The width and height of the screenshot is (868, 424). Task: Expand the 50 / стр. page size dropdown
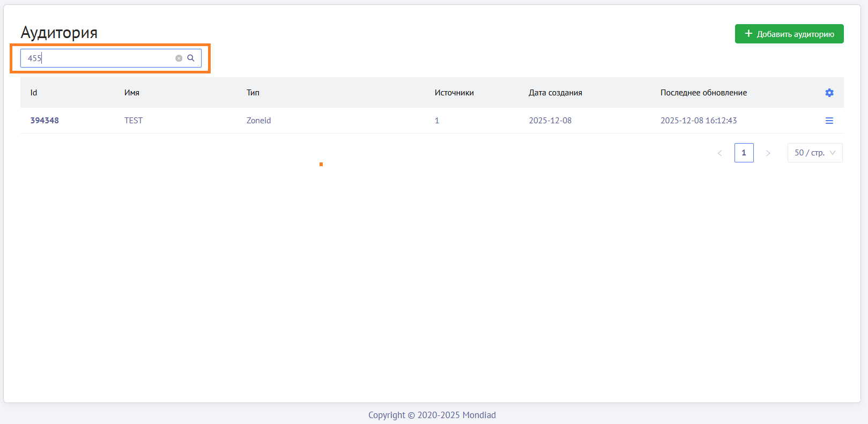pyautogui.click(x=814, y=153)
